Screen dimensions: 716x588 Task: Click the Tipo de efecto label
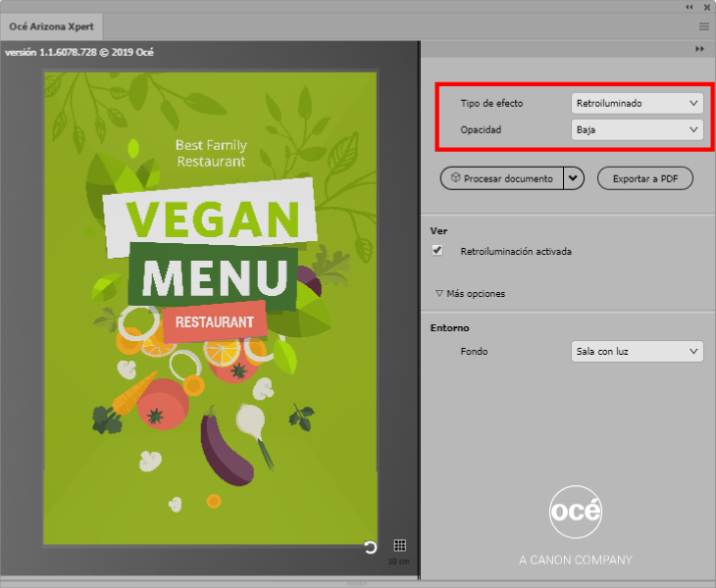coord(491,103)
